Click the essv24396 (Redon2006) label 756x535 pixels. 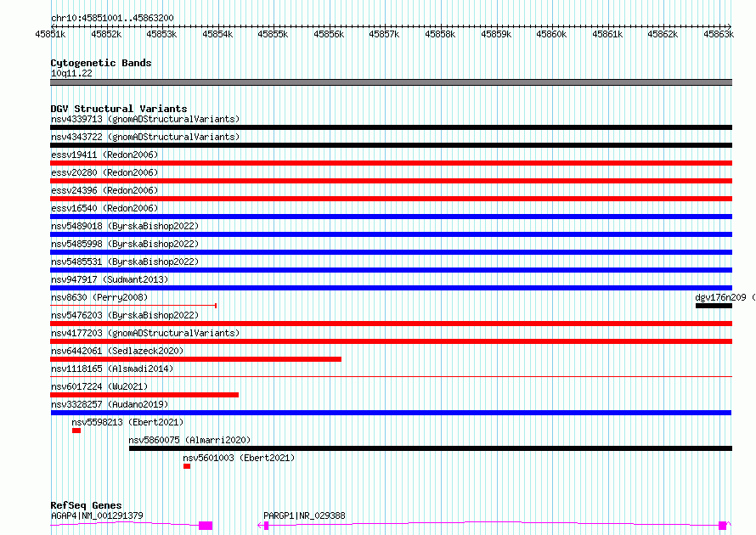point(104,190)
